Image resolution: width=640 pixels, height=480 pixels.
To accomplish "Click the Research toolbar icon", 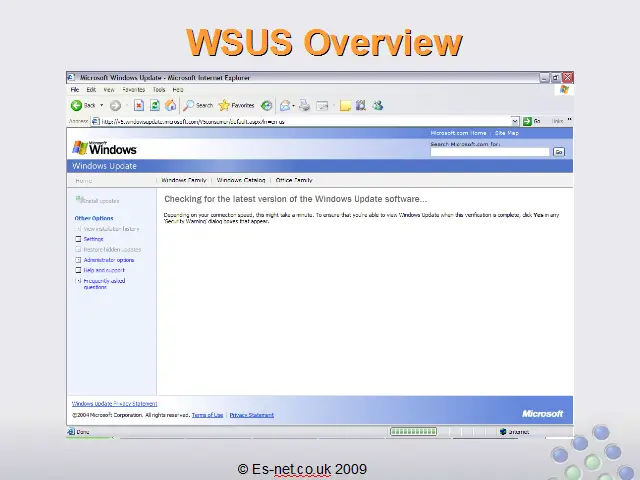I will point(361,106).
